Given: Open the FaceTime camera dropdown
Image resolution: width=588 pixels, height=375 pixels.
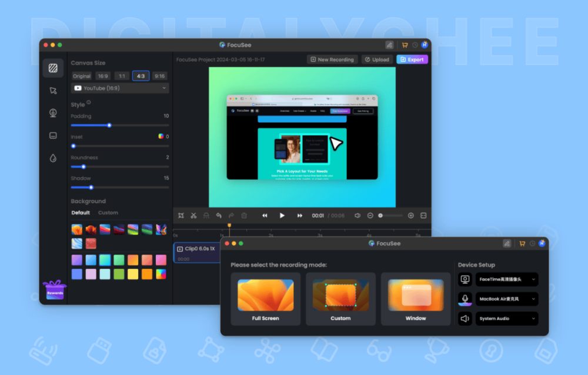Looking at the screenshot, I should [507, 279].
